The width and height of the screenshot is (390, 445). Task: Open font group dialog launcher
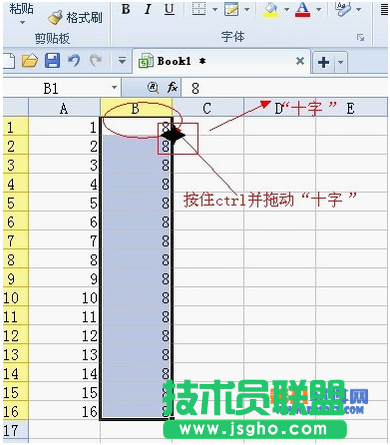click(360, 37)
